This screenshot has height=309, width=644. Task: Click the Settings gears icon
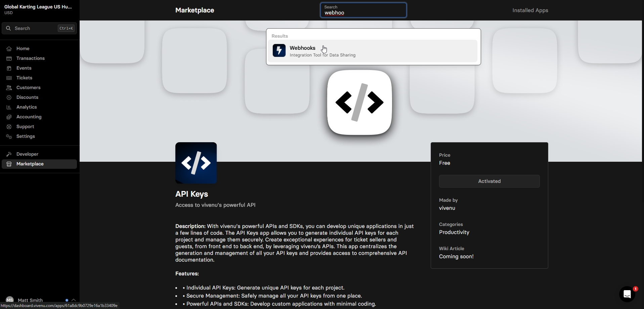[9, 137]
